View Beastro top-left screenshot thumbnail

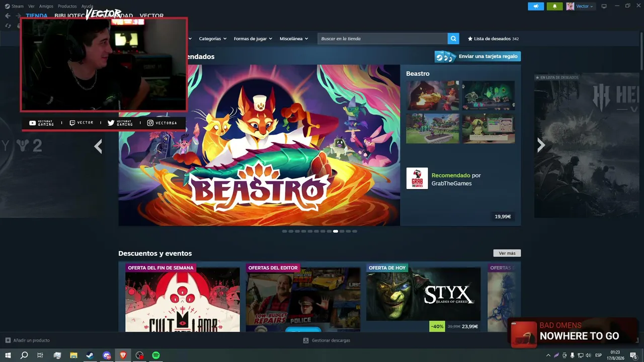click(433, 96)
